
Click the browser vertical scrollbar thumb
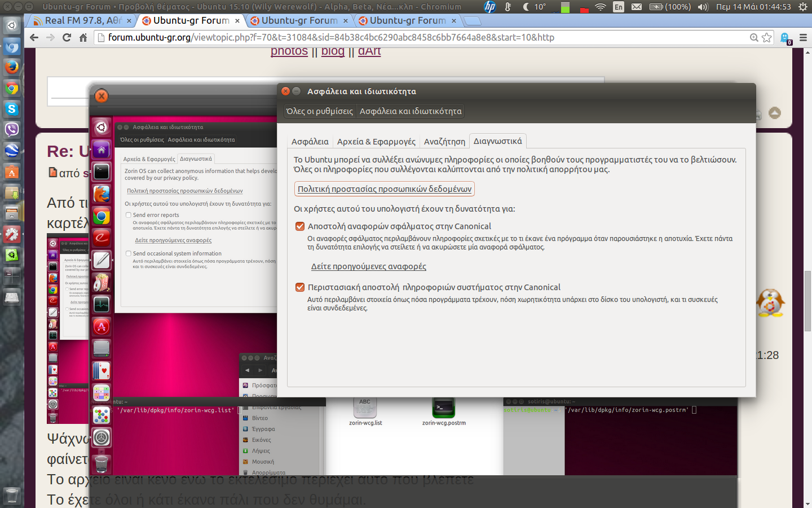click(807, 299)
